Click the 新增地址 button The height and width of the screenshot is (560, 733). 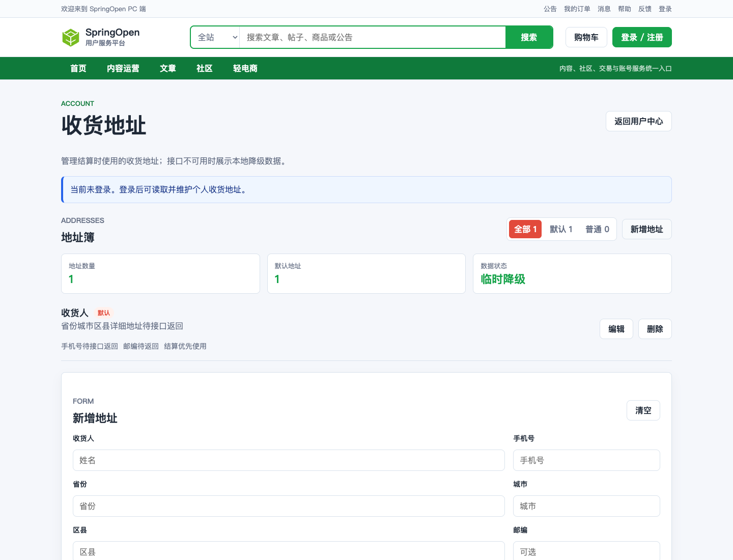[x=647, y=229]
